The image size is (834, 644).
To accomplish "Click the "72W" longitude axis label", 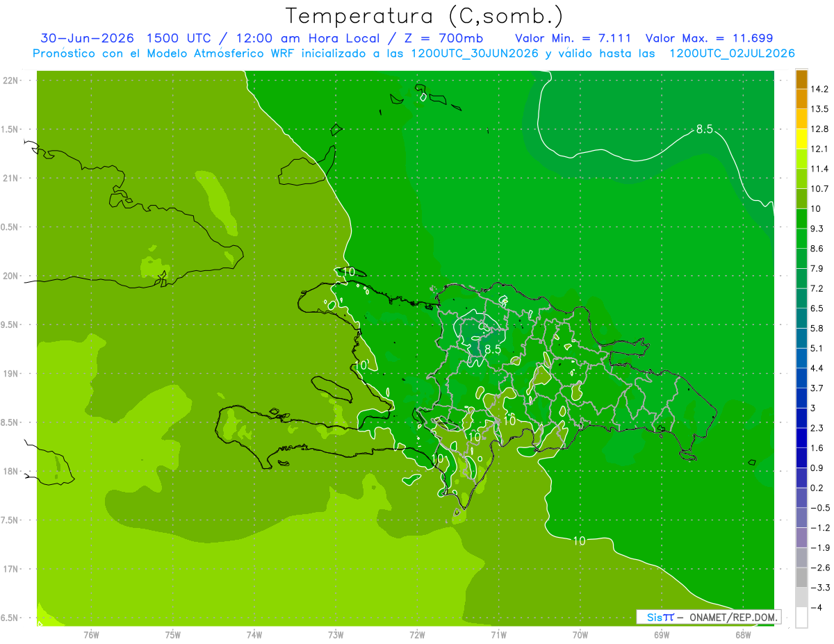I will pyautogui.click(x=417, y=634).
